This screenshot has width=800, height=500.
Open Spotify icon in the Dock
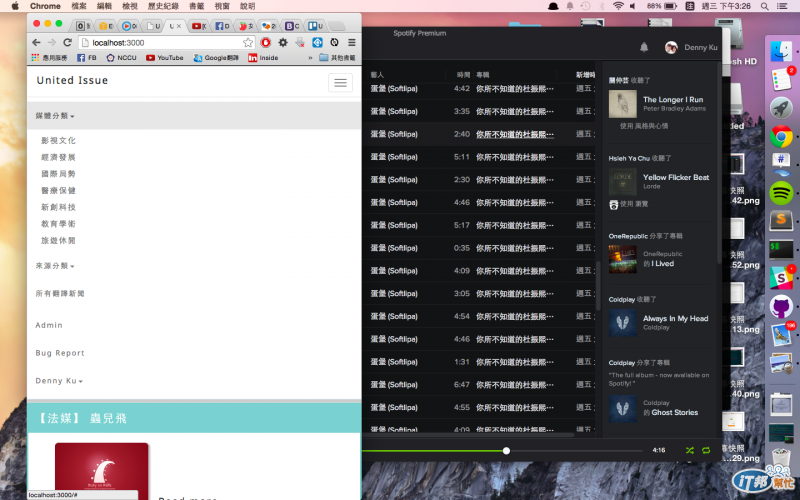pos(781,193)
